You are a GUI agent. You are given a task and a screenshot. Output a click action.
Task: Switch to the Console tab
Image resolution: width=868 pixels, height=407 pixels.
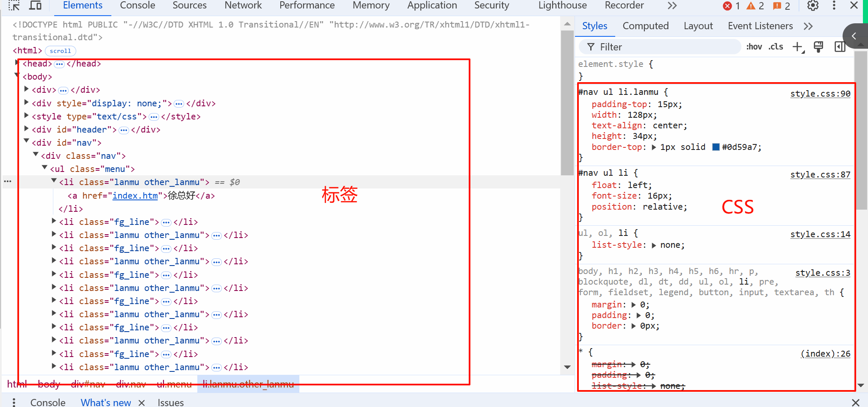coord(138,5)
